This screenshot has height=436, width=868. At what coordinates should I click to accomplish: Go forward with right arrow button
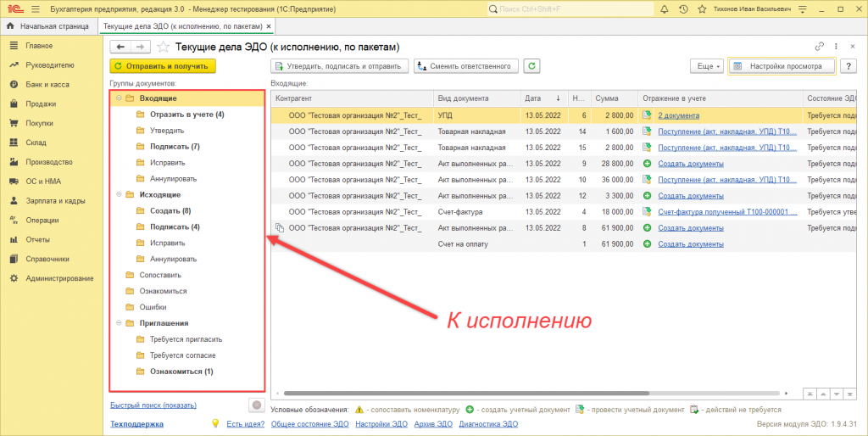140,48
